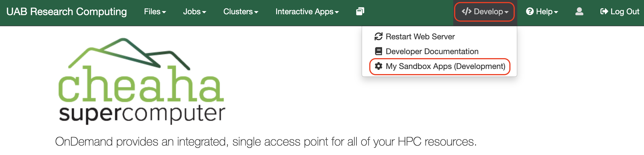This screenshot has height=155, width=644.
Task: Choose Developer Documentation from the menu
Action: point(432,51)
